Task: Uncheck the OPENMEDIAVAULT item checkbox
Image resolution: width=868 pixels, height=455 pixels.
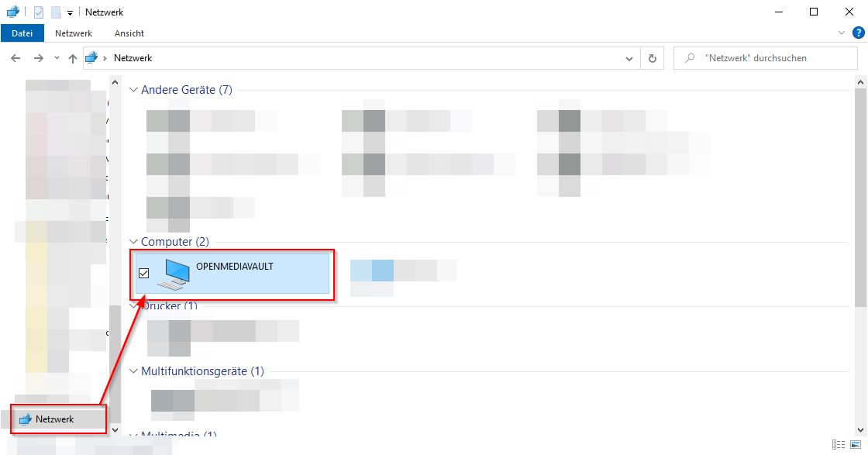Action: [x=143, y=273]
